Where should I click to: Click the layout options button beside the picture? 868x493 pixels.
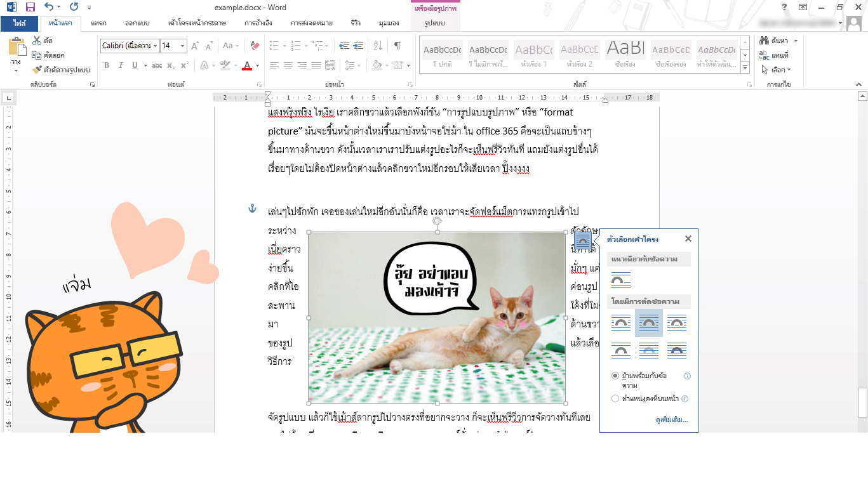pos(583,241)
